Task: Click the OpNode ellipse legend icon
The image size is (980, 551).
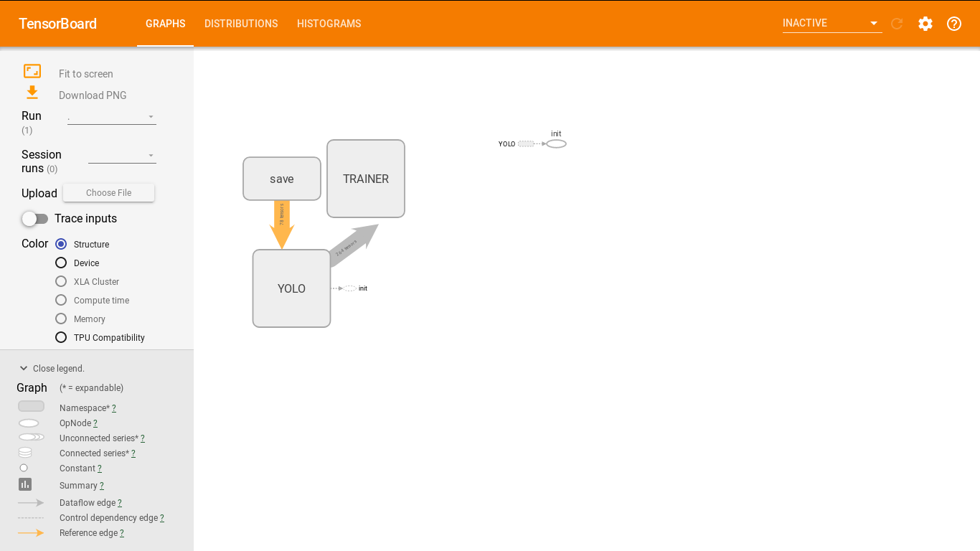Action: tap(29, 423)
